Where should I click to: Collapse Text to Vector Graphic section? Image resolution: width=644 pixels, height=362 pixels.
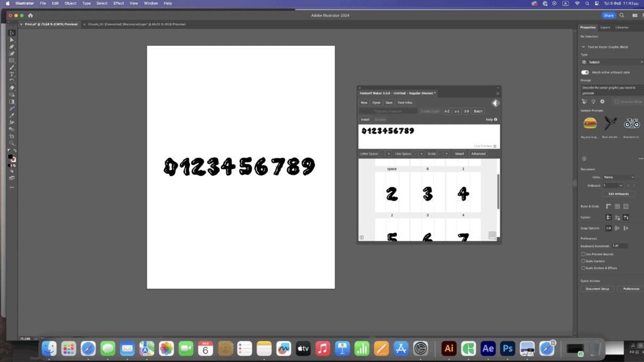582,47
